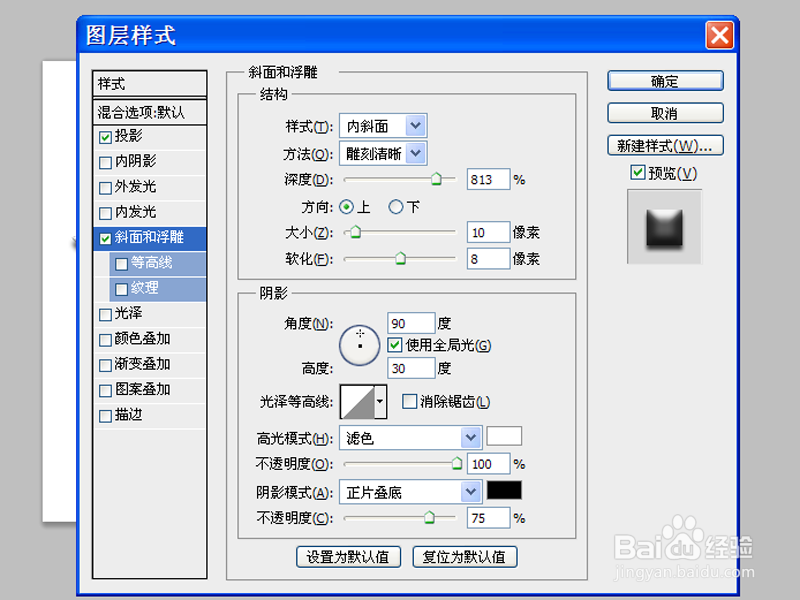Open the white highlight color swatch
This screenshot has width=800, height=600.
(x=504, y=436)
